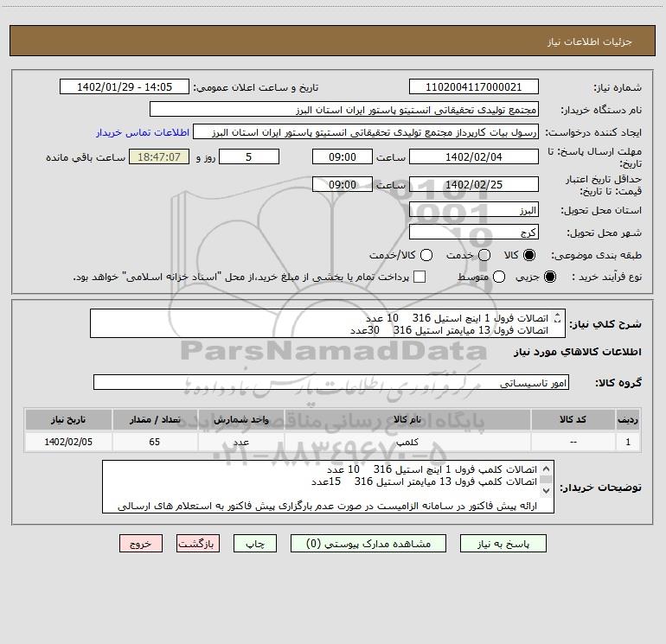The height and width of the screenshot is (644, 666).
Task: Click the quantity cell showing 65
Action: (x=155, y=442)
